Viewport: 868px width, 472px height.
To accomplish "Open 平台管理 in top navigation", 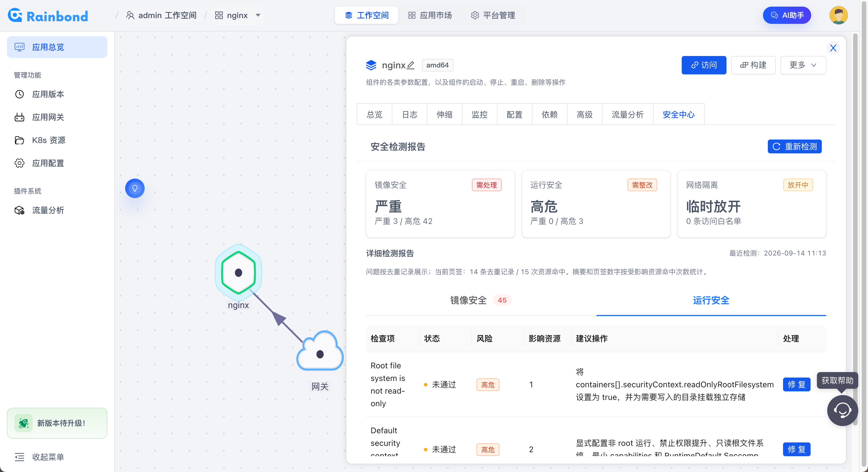I will pyautogui.click(x=493, y=16).
